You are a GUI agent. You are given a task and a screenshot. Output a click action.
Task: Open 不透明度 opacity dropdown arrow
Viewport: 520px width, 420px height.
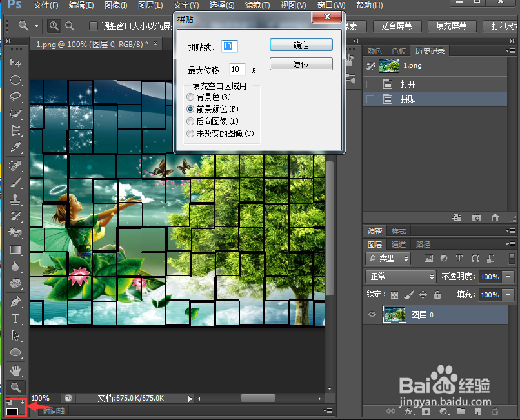point(508,277)
